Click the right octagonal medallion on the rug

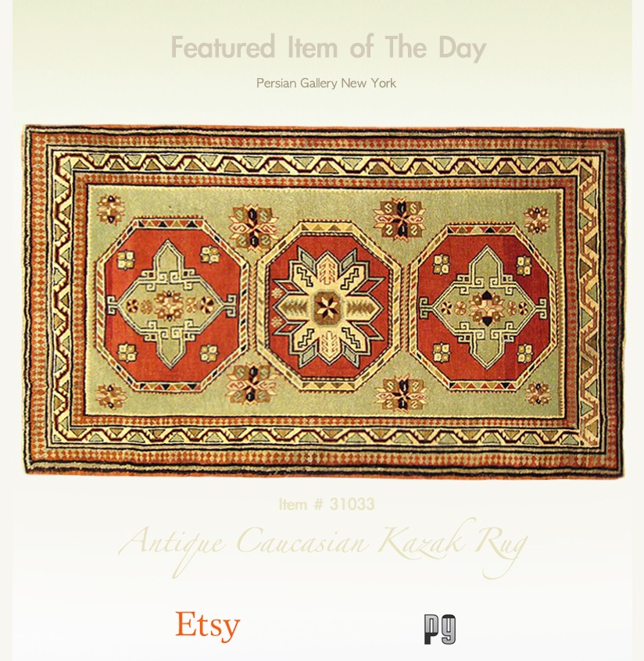click(x=483, y=308)
